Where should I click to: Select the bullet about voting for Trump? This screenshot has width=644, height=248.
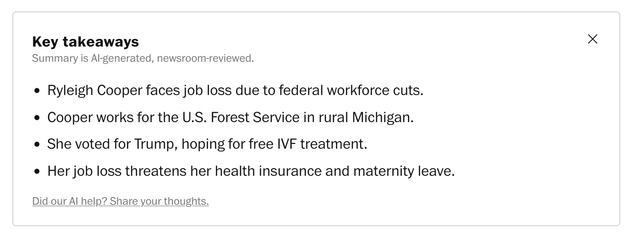point(207,144)
